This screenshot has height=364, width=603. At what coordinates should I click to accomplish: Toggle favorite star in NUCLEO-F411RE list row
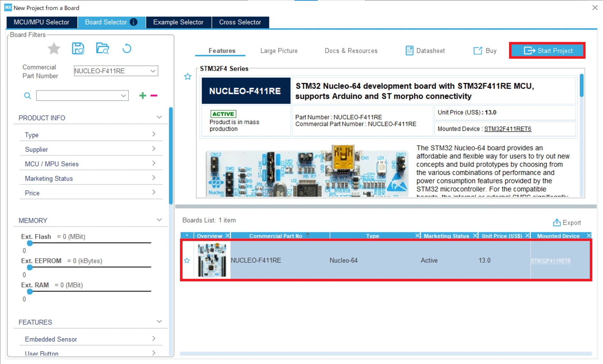[187, 260]
